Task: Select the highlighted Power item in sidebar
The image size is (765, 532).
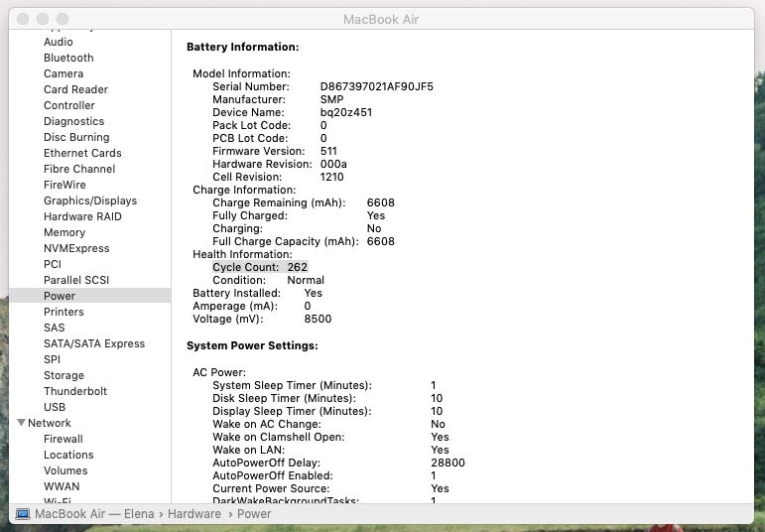Action: coord(89,296)
